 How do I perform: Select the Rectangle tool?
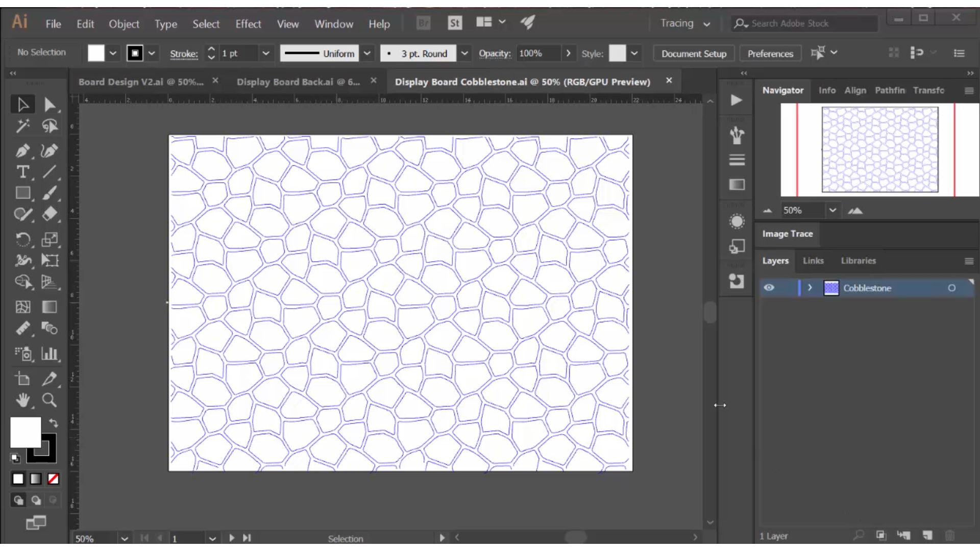click(22, 194)
